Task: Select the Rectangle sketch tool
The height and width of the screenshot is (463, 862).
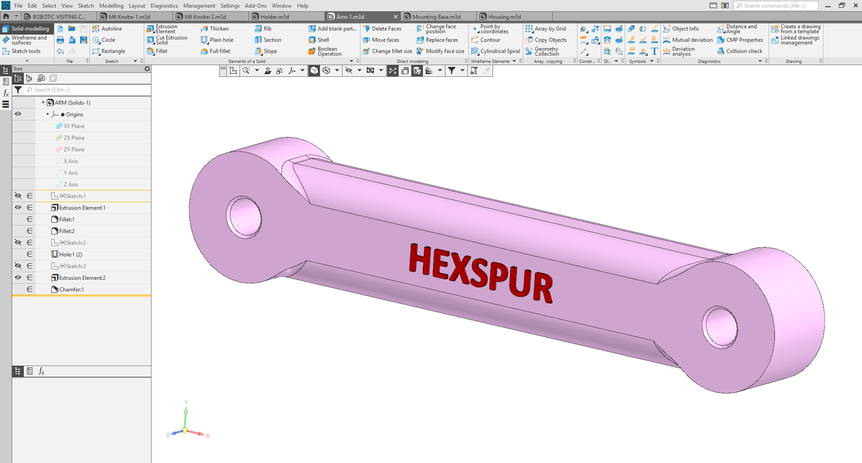Action: 108,51
